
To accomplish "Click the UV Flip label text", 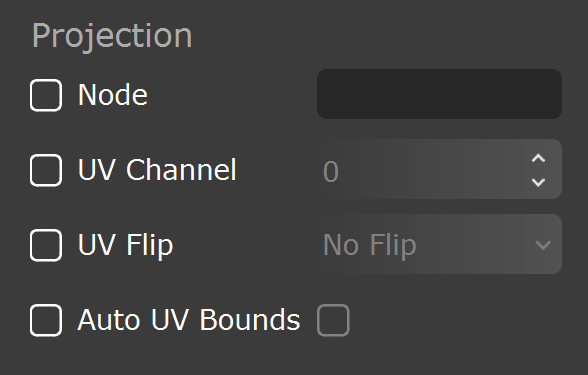I will point(126,246).
